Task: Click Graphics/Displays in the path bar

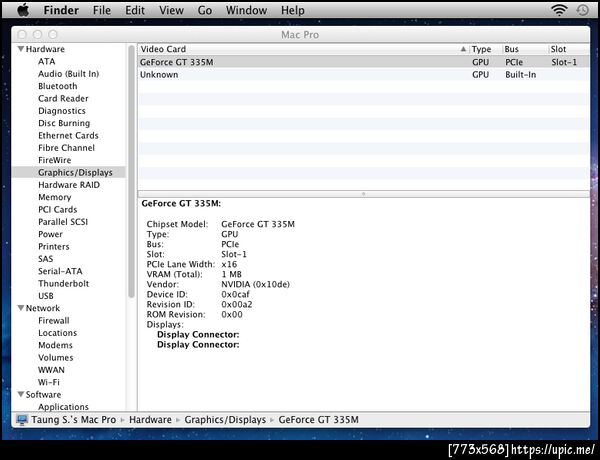Action: pyautogui.click(x=225, y=420)
